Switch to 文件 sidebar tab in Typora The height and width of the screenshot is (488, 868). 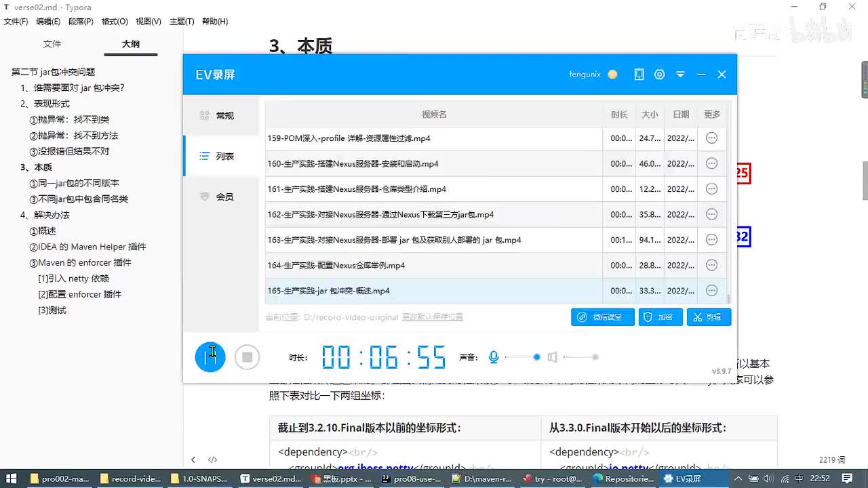pyautogui.click(x=52, y=44)
